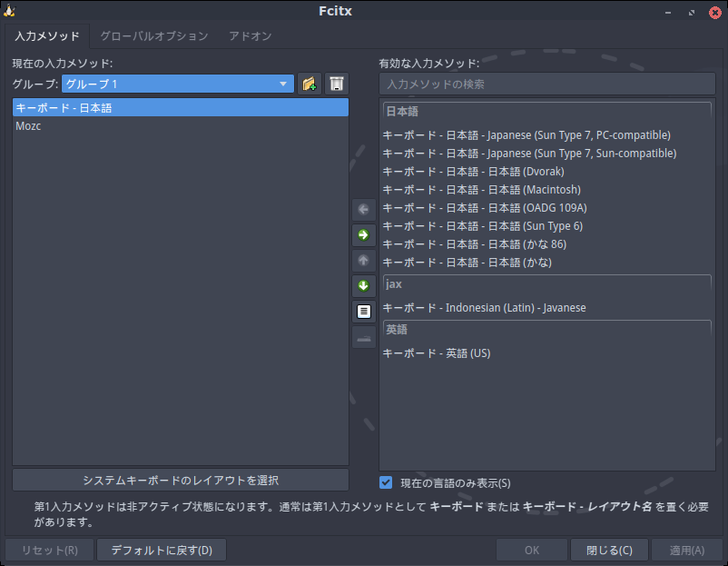
Task: Click the green right arrow remove button
Action: 363,234
